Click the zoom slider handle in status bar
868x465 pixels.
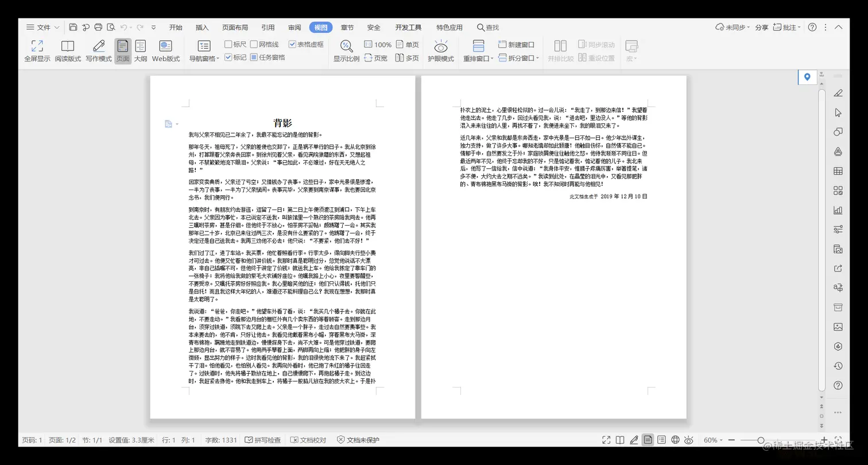[761, 440]
